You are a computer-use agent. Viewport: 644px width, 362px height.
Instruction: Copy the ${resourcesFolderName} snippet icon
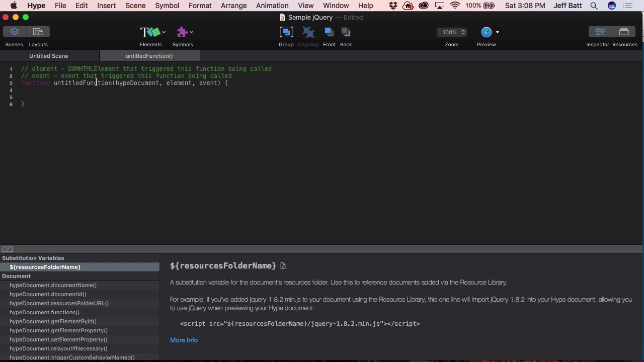pyautogui.click(x=283, y=266)
